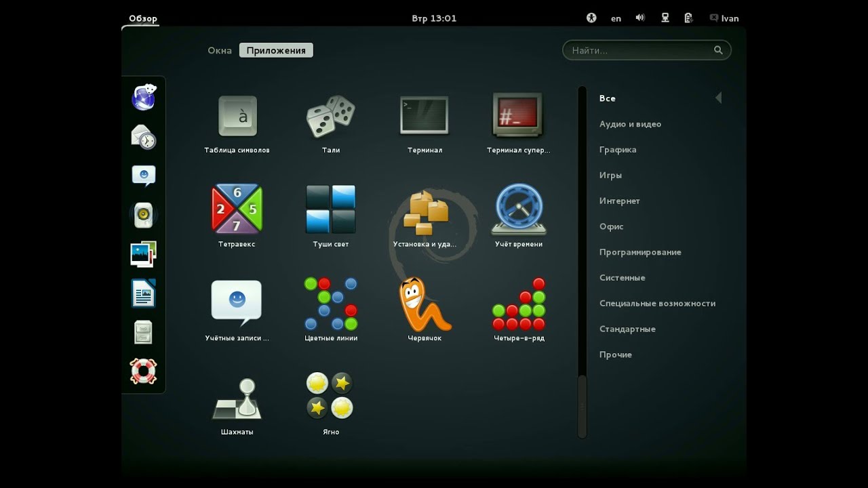868x488 pixels.
Task: Click the applications list scrollbar handle
Action: tap(582, 406)
